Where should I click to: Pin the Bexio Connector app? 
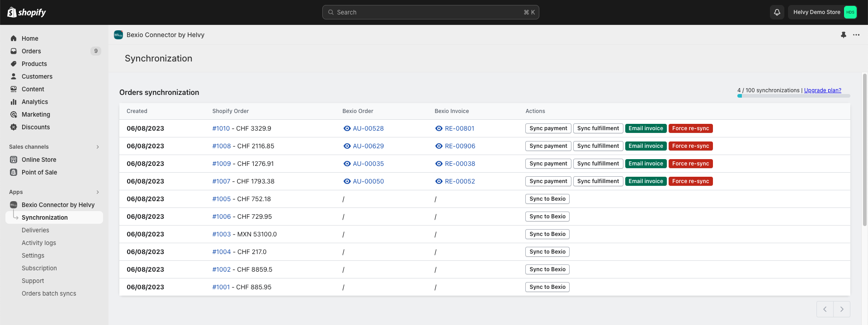coord(843,35)
